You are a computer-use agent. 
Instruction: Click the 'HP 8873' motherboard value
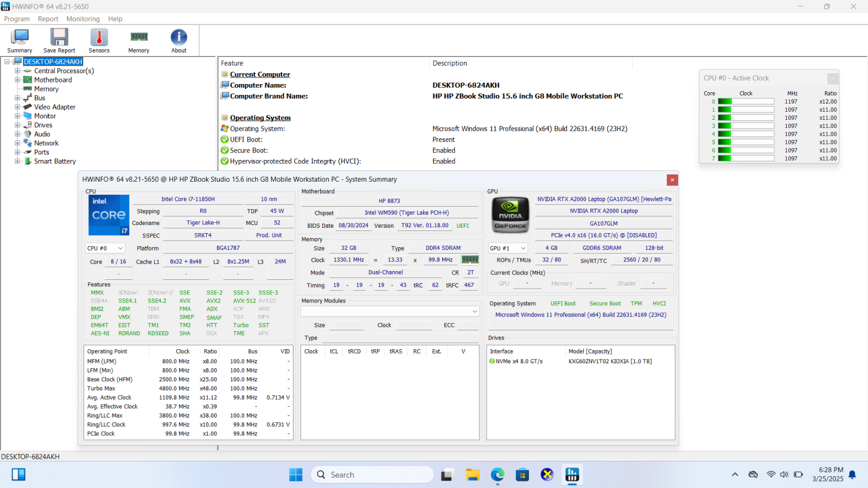(x=390, y=201)
